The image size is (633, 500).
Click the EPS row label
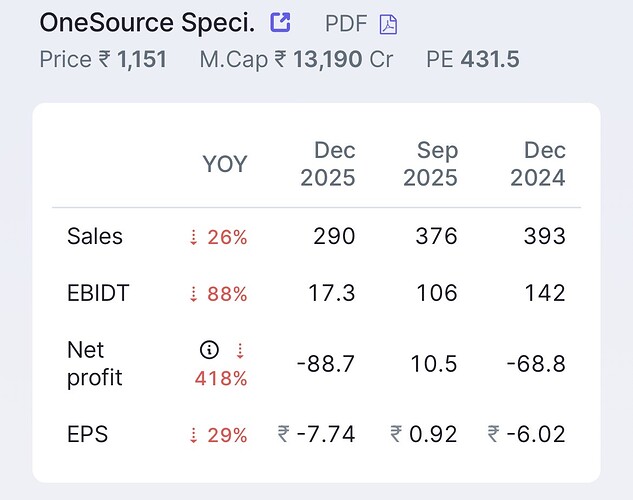tap(86, 434)
